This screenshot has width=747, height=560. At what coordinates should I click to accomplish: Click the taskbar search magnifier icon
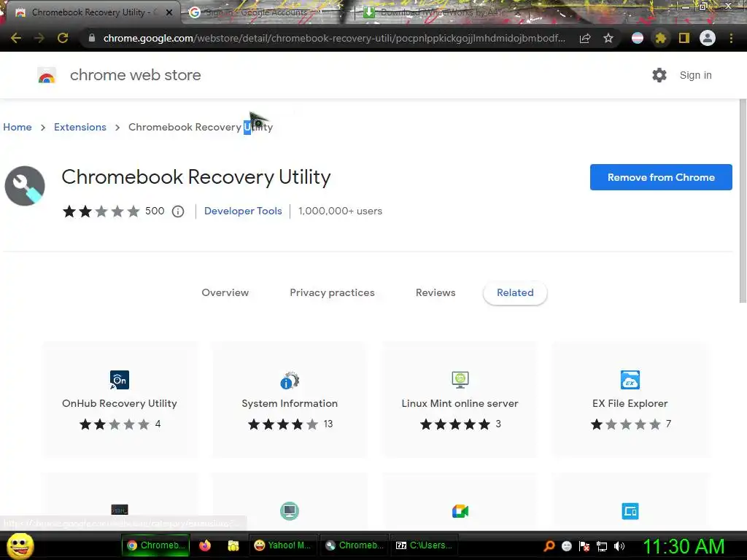point(549,546)
